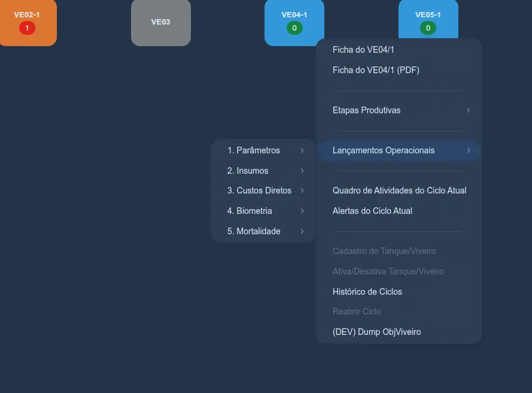Open Histórico de Ciclos
The width and height of the screenshot is (532, 393).
(x=399, y=292)
